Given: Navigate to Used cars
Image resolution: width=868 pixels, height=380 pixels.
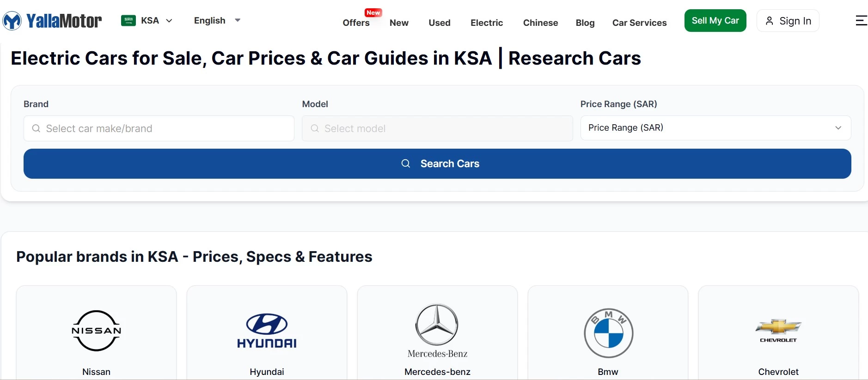Looking at the screenshot, I should [x=439, y=23].
